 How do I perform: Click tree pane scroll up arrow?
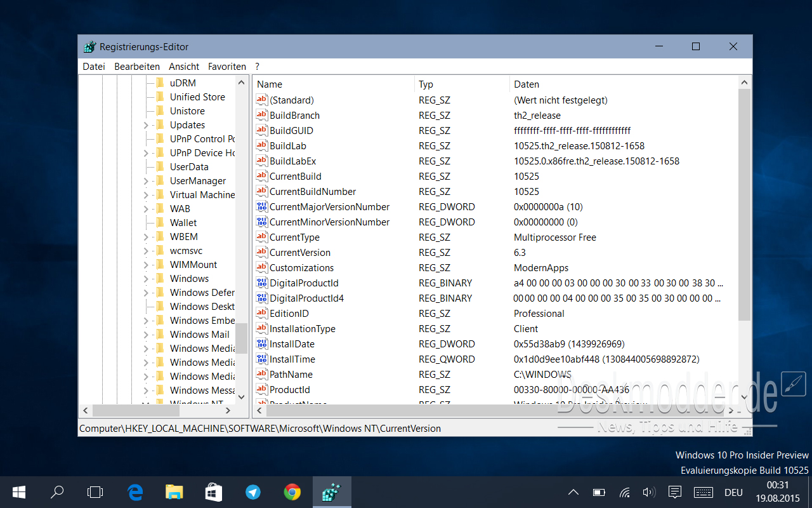tap(241, 83)
